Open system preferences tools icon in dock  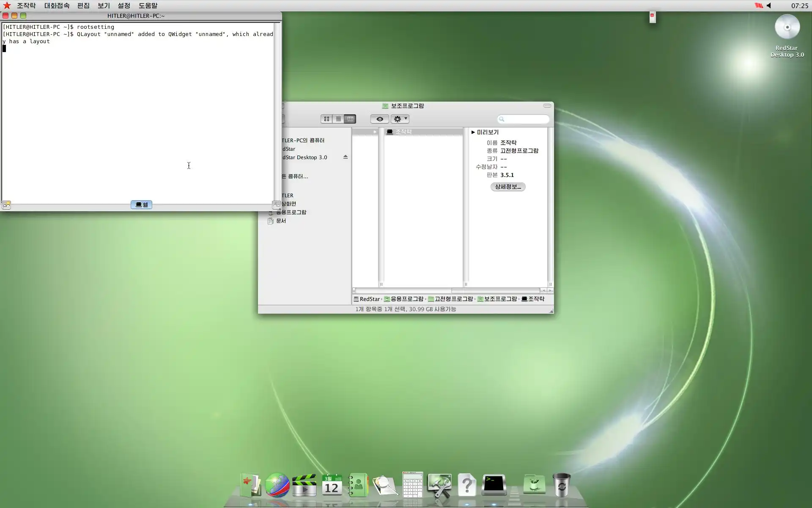click(439, 485)
